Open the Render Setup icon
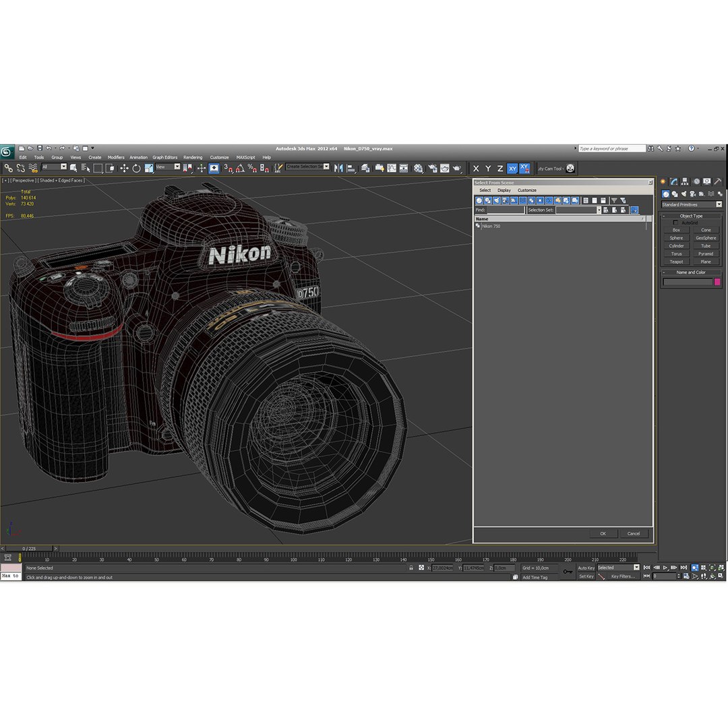Image resolution: width=728 pixels, height=728 pixels. [433, 168]
